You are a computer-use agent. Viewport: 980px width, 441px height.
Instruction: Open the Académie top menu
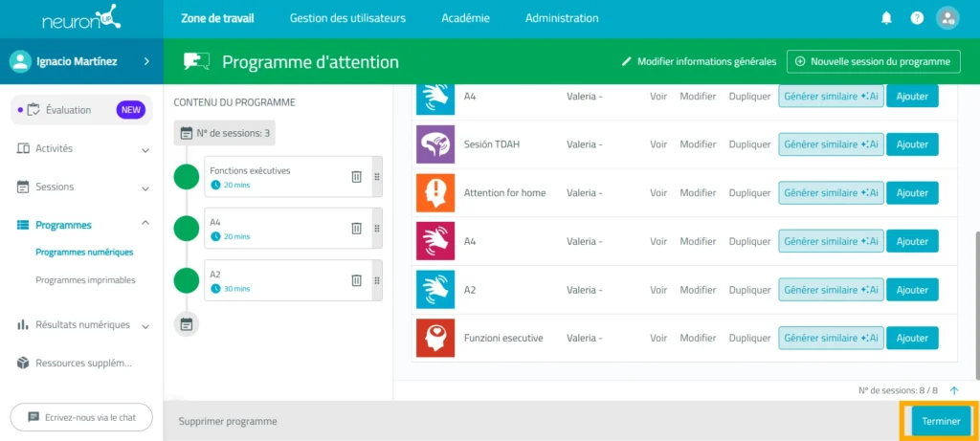pyautogui.click(x=466, y=18)
